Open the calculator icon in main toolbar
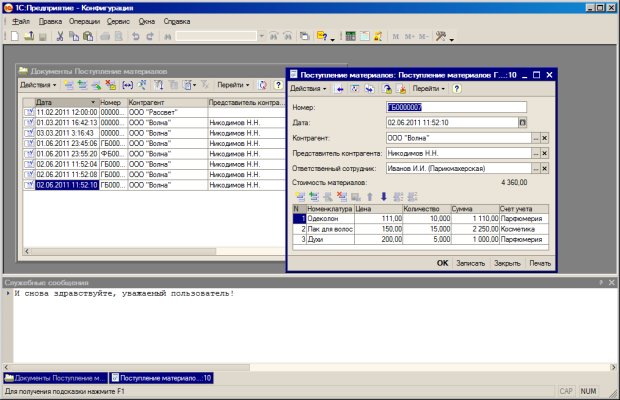Viewport: 620px width, 400px height. [x=350, y=36]
